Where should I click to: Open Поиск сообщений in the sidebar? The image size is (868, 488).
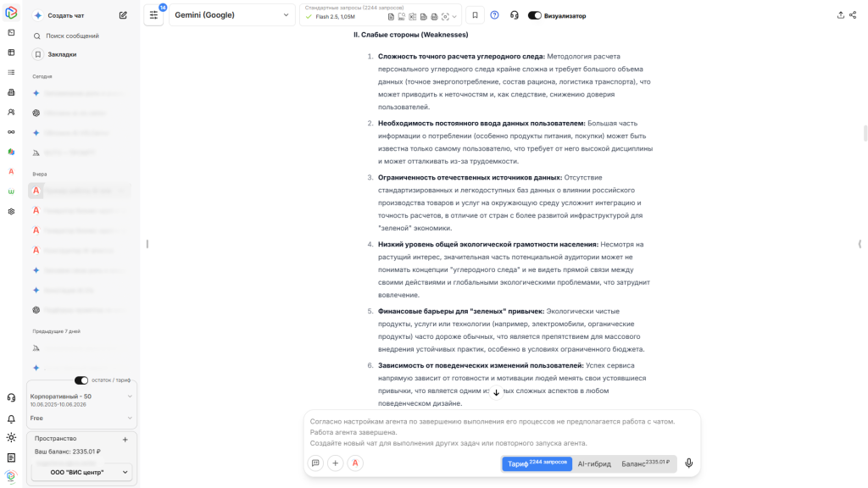click(x=71, y=36)
